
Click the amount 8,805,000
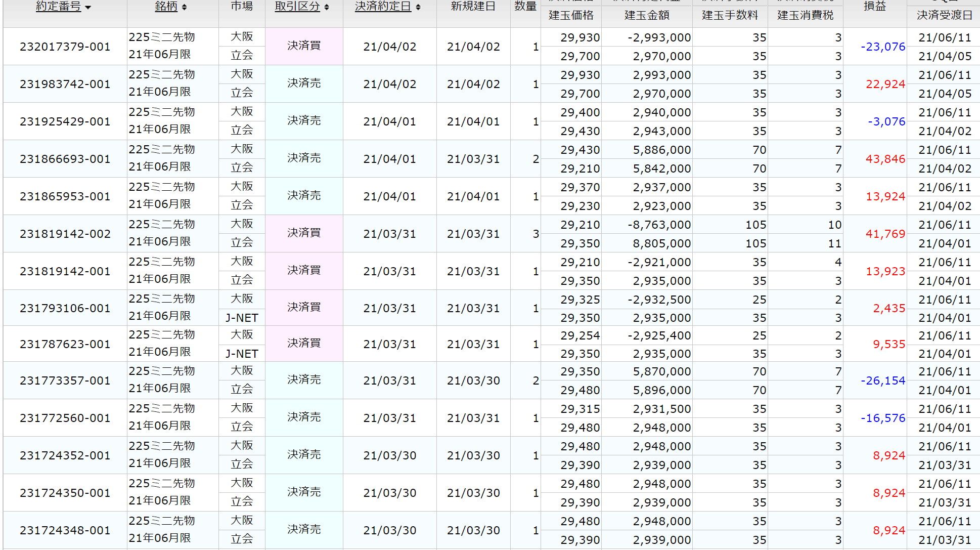tap(662, 243)
